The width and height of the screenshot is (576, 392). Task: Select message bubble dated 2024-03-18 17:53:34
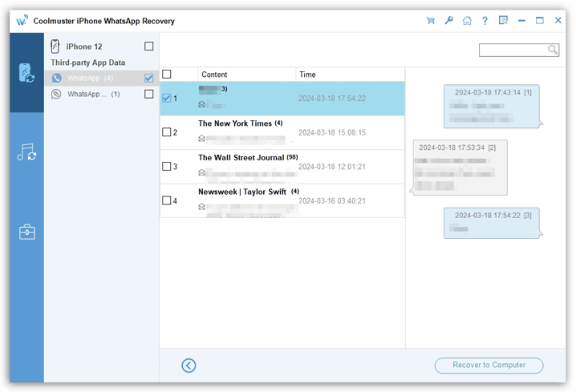coord(460,168)
